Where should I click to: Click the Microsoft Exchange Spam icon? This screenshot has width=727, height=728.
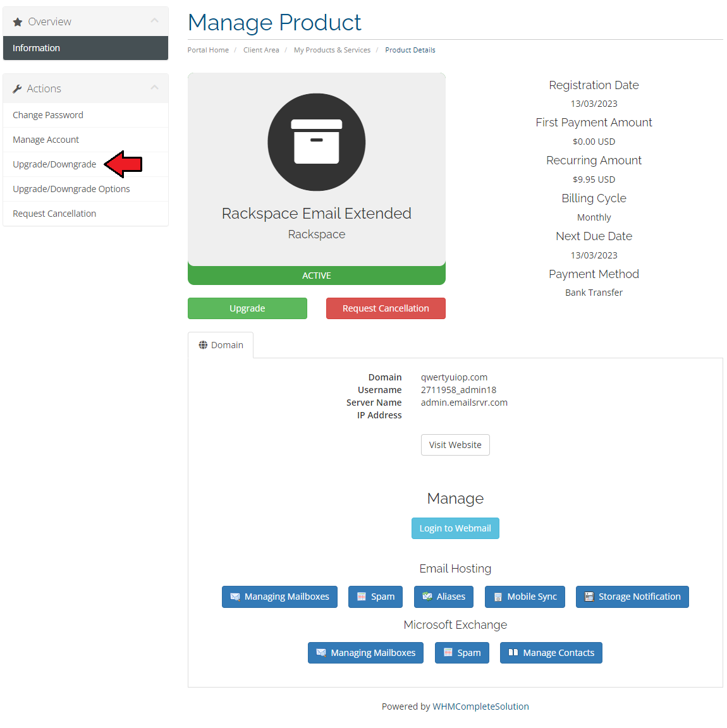click(x=448, y=652)
